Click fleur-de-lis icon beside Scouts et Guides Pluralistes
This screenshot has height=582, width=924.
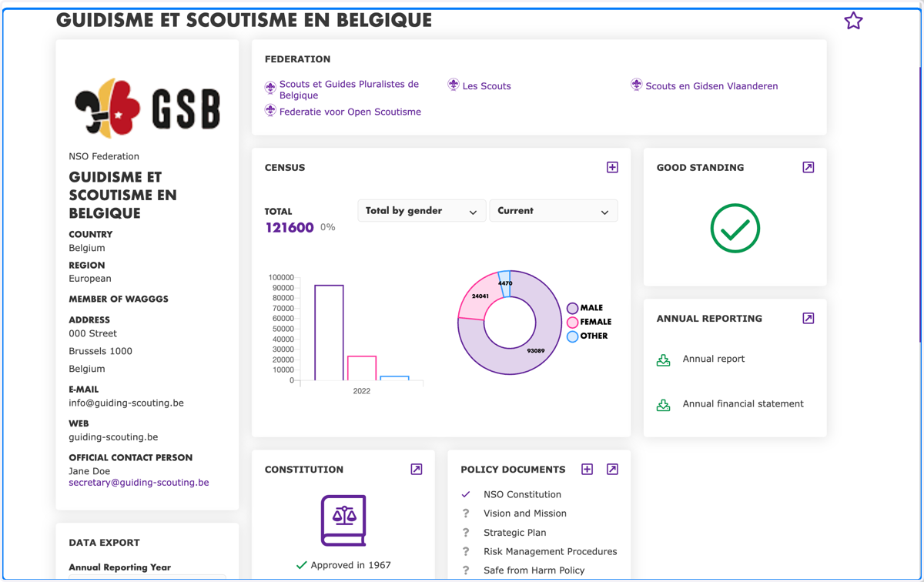270,88
